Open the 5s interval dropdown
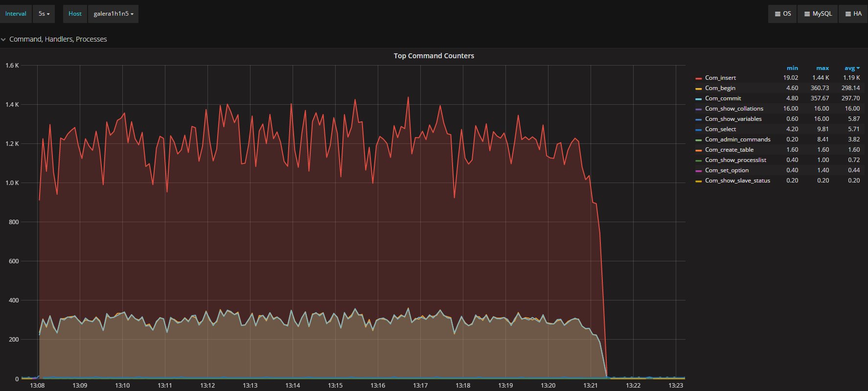The image size is (868, 391). (44, 14)
